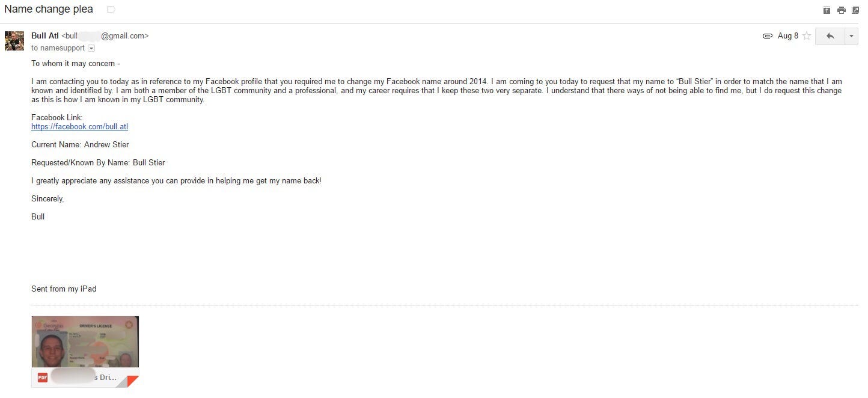Viewport: 868px width, 398px height.
Task: Open the email in a new window
Action: coord(855,10)
